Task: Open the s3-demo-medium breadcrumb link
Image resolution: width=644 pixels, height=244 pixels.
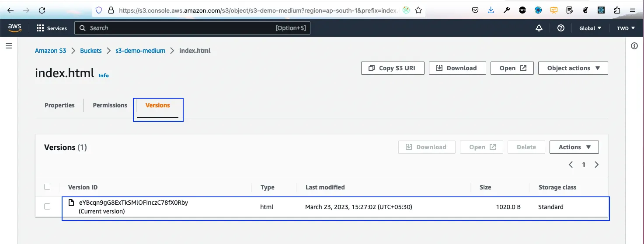Action: click(140, 51)
